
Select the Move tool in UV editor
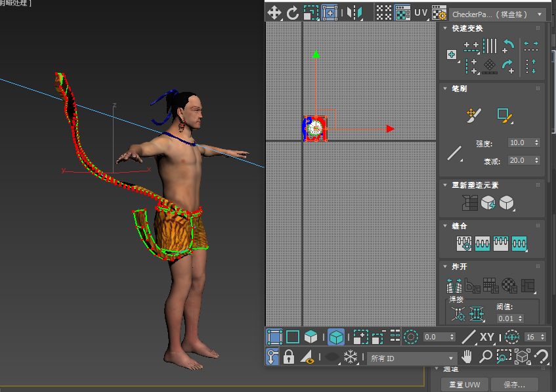pyautogui.click(x=274, y=12)
